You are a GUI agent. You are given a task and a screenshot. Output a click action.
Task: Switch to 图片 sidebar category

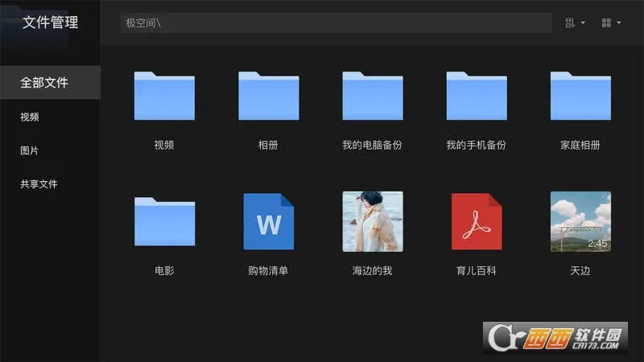30,150
